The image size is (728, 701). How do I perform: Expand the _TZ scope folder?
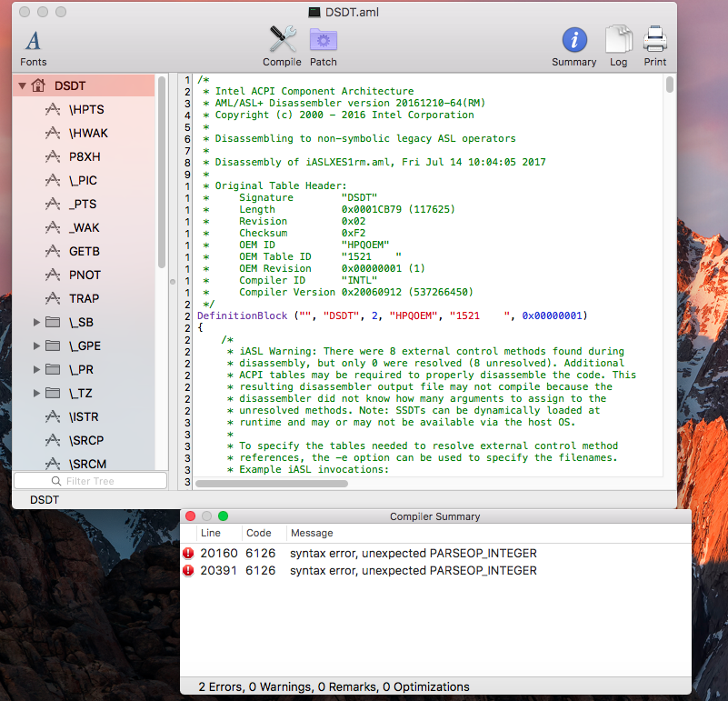37,393
